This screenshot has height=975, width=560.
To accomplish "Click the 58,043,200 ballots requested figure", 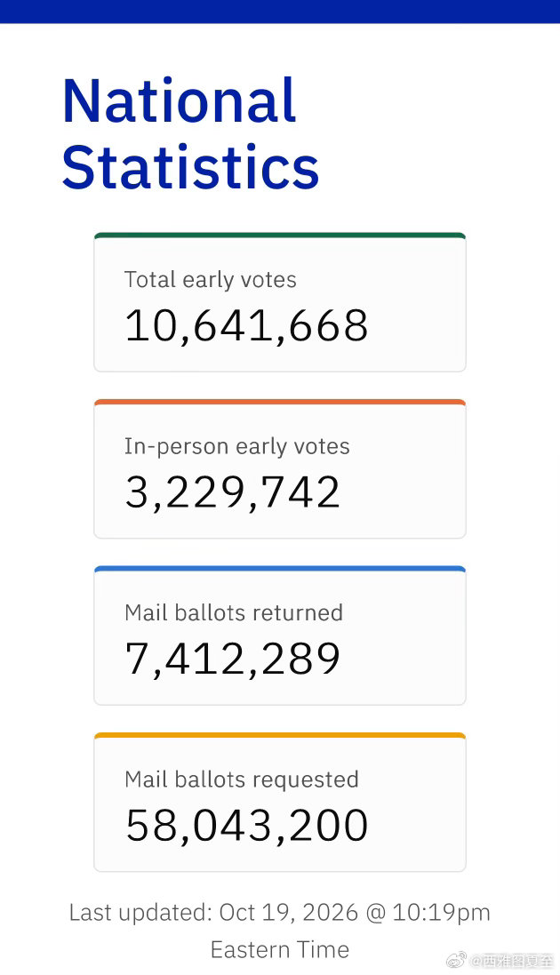I will pyautogui.click(x=247, y=826).
